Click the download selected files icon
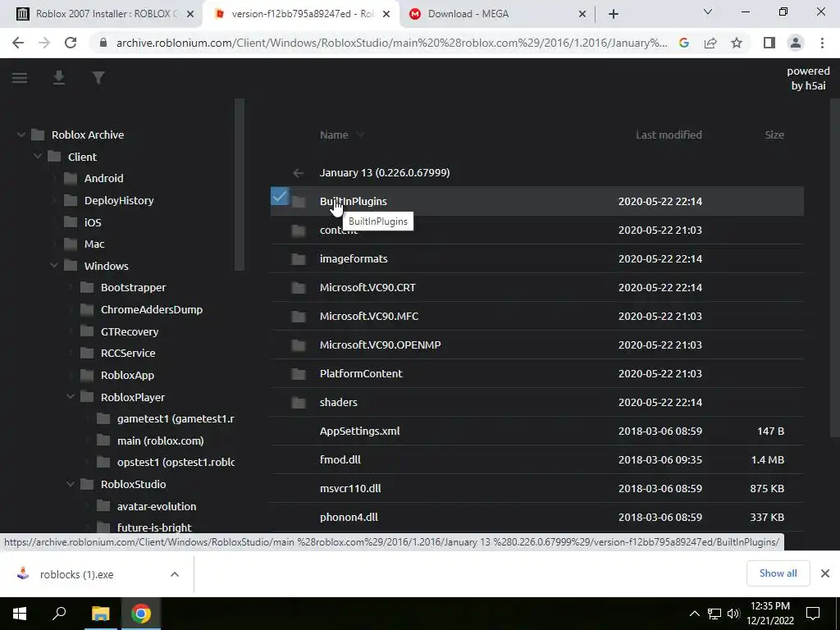The width and height of the screenshot is (840, 630). pos(59,78)
